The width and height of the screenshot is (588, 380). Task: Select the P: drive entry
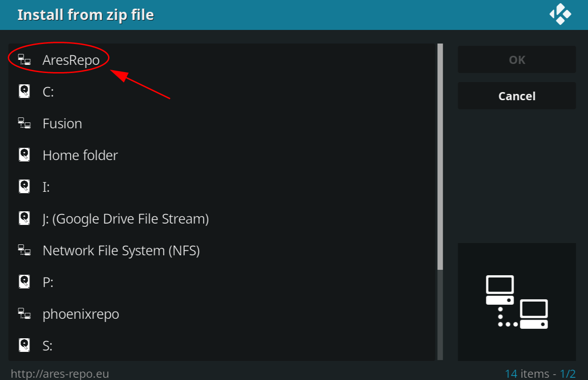click(x=222, y=282)
